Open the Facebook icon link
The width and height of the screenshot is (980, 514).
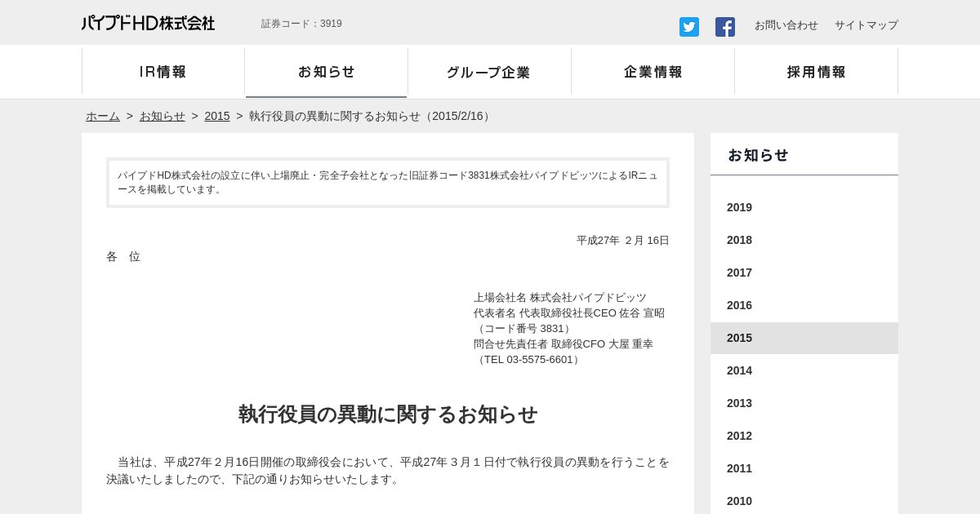pos(725,27)
